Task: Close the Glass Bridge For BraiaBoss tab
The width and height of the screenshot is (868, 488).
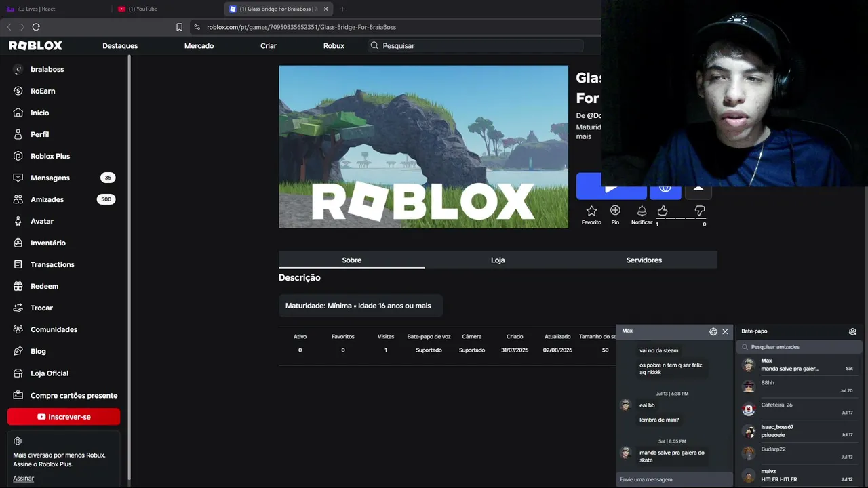Action: [x=326, y=9]
